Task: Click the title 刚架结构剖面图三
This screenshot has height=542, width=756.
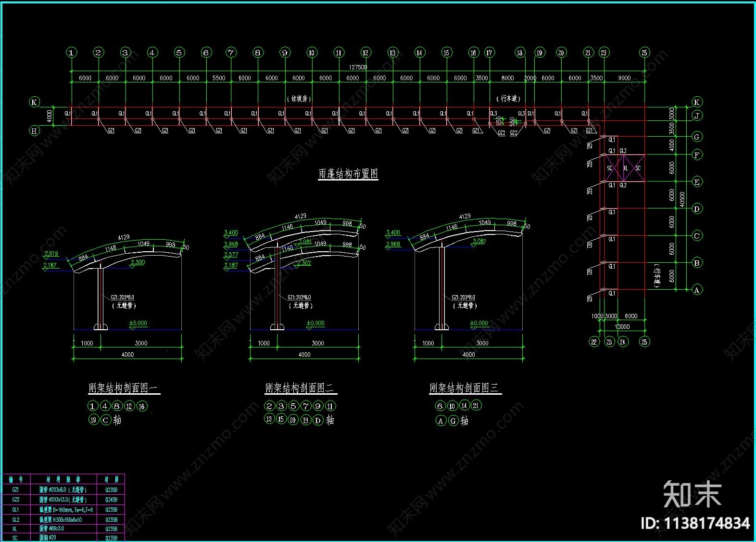Action: tap(464, 388)
